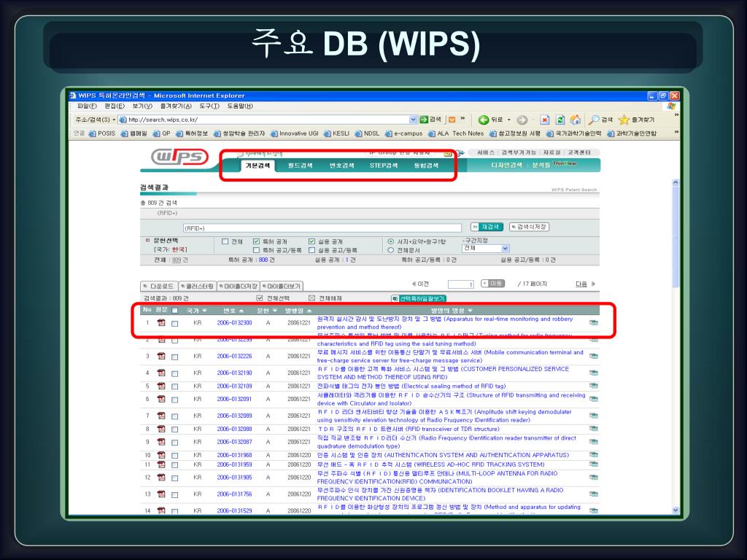Open PDF original for result row 4
This screenshot has width=747, height=560.
(x=161, y=373)
